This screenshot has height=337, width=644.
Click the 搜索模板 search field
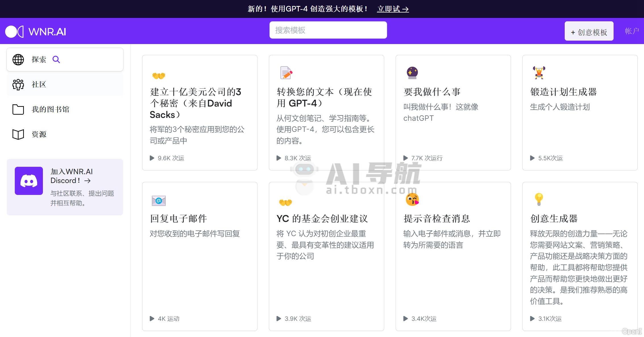pyautogui.click(x=328, y=30)
